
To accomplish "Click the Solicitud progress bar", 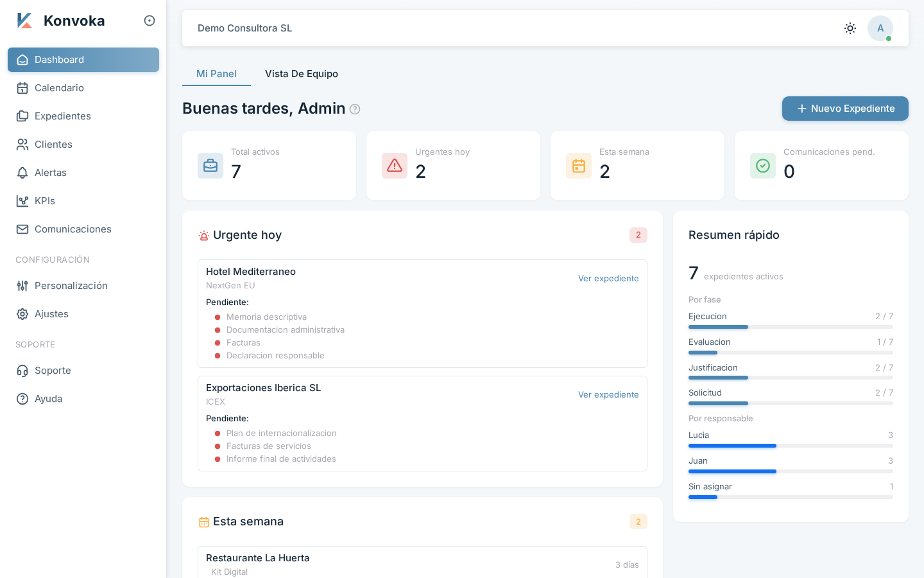I will coord(791,403).
